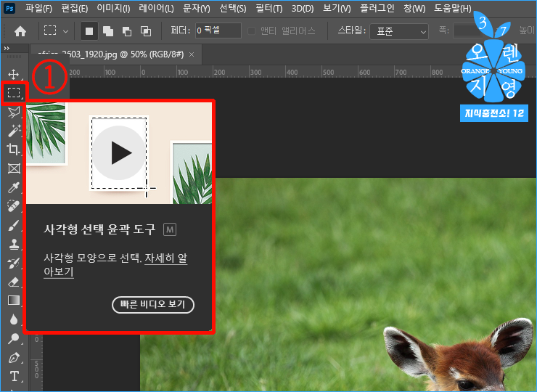Open the 이미지(I) menu
The width and height of the screenshot is (537, 392).
click(113, 8)
